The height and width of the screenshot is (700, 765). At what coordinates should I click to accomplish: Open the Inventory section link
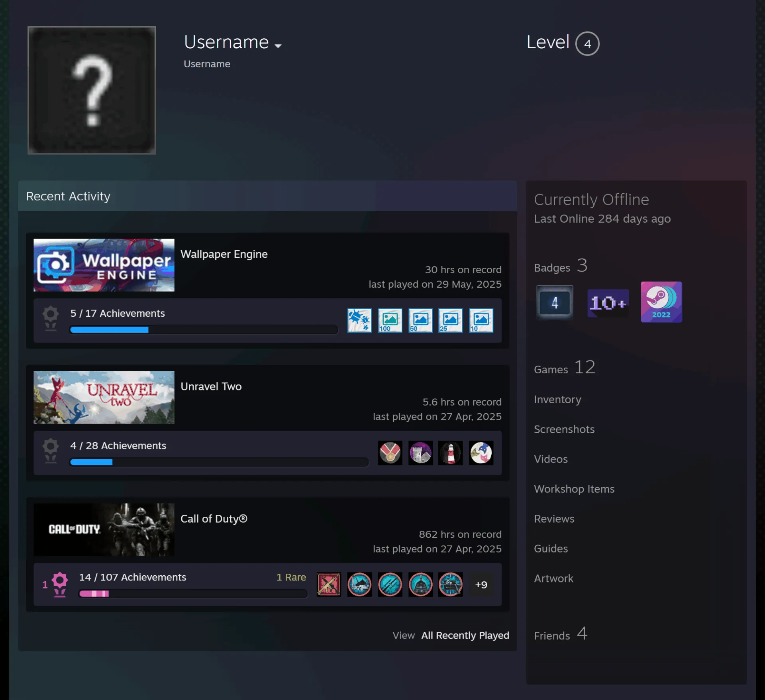557,400
